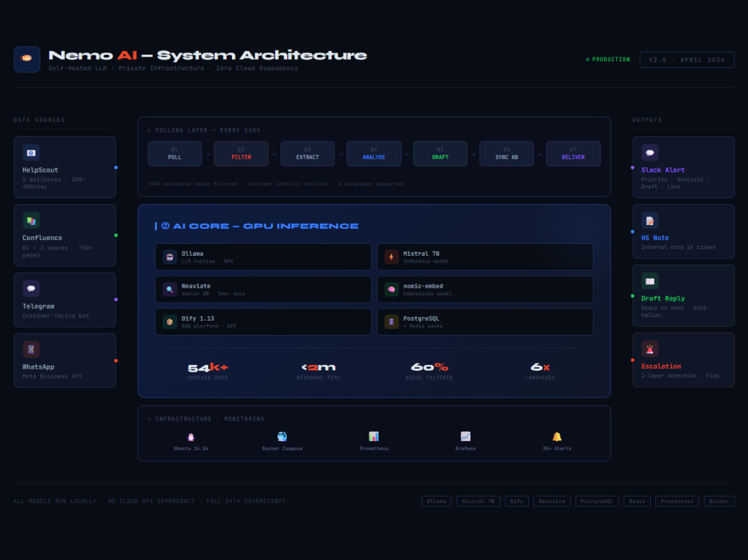
Task: Click the <2m response time stat
Action: point(318,371)
